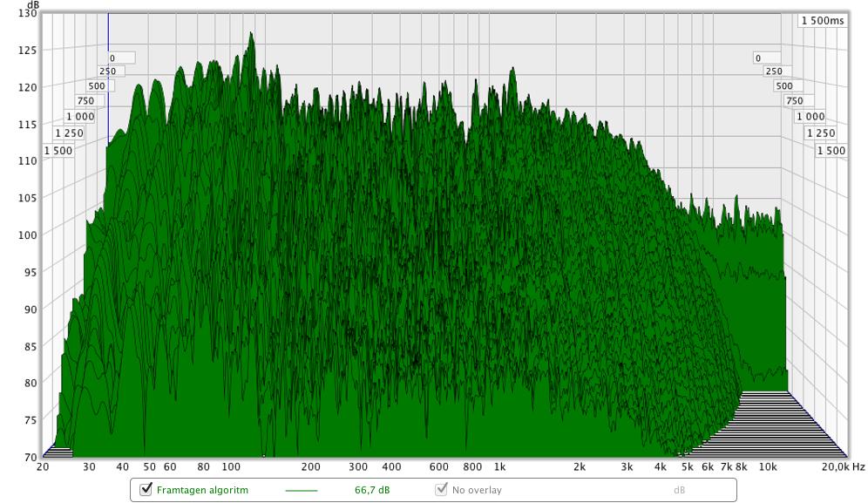
Task: Click the 750 time label on right side
Action: [798, 101]
